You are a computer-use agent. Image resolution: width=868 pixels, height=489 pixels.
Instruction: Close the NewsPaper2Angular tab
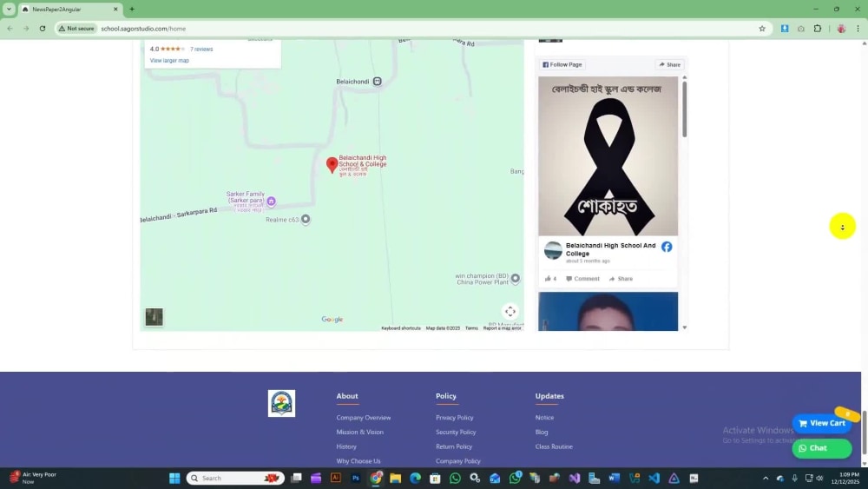click(115, 9)
